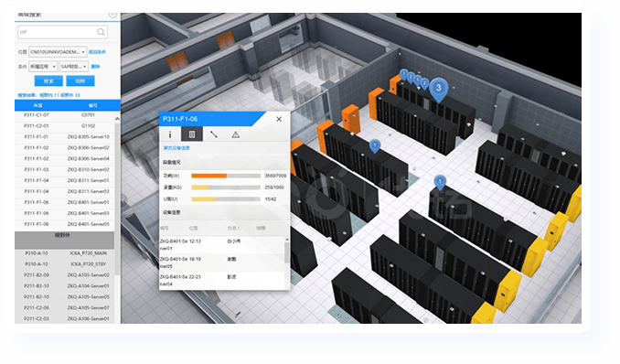Click the left blue search button
Viewport: 620px width, 364px height.
[x=48, y=81]
